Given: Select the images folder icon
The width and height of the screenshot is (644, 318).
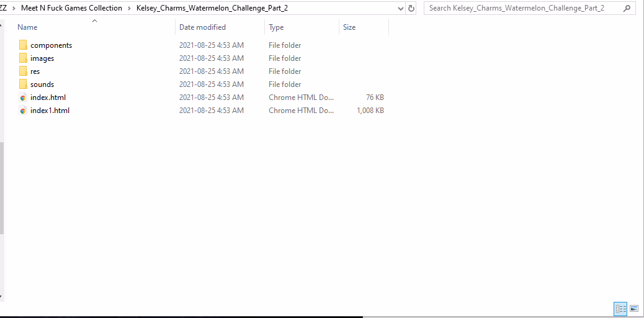Looking at the screenshot, I should point(23,58).
